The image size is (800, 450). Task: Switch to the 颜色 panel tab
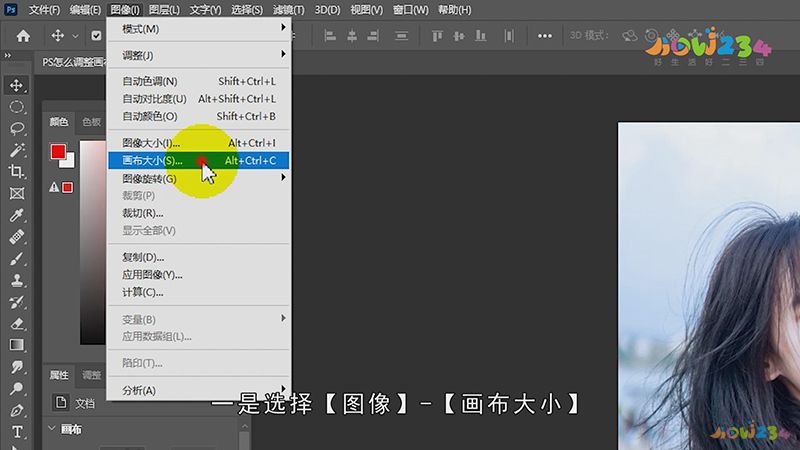coord(59,121)
